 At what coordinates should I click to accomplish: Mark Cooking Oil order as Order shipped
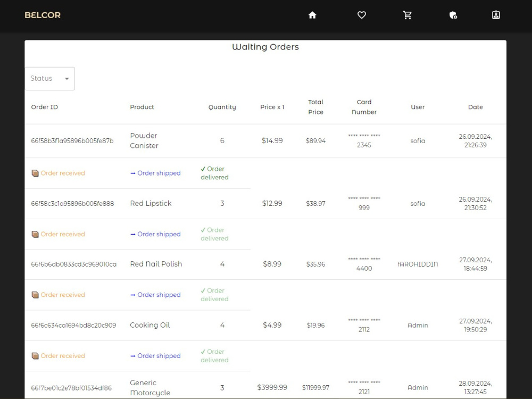[155, 356]
